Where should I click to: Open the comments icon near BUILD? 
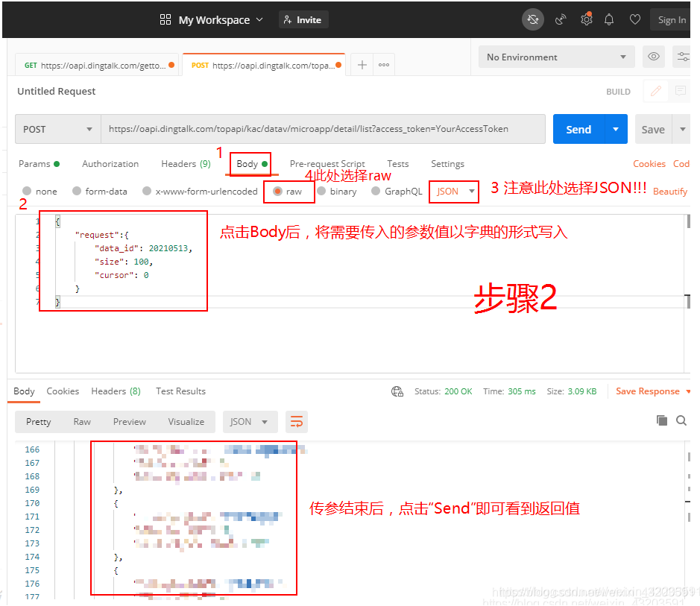tap(681, 92)
